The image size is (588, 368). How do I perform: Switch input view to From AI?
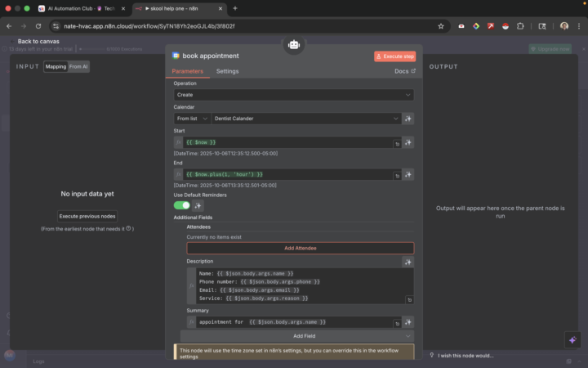click(78, 66)
